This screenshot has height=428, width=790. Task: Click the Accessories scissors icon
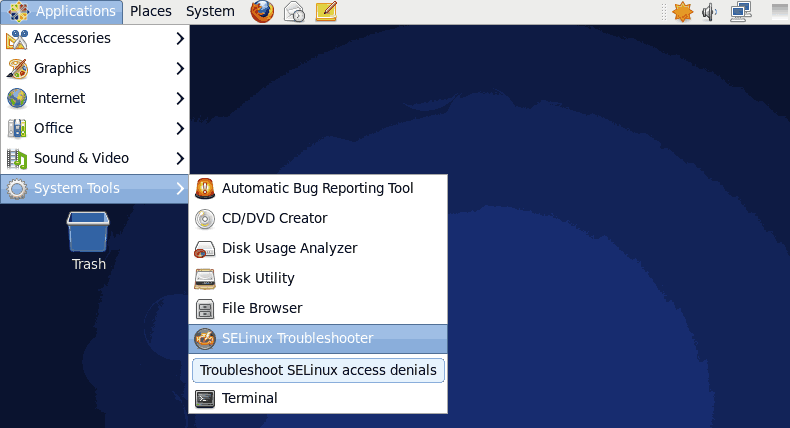coord(17,39)
